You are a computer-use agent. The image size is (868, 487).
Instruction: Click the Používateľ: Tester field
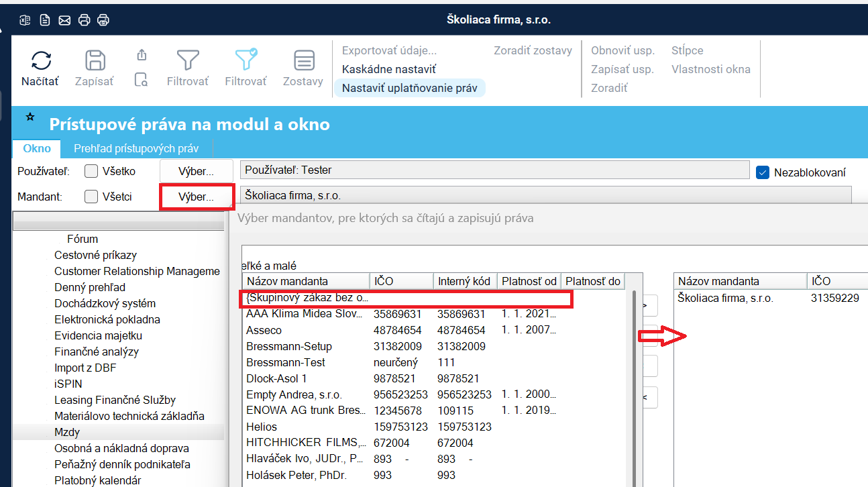(x=494, y=170)
